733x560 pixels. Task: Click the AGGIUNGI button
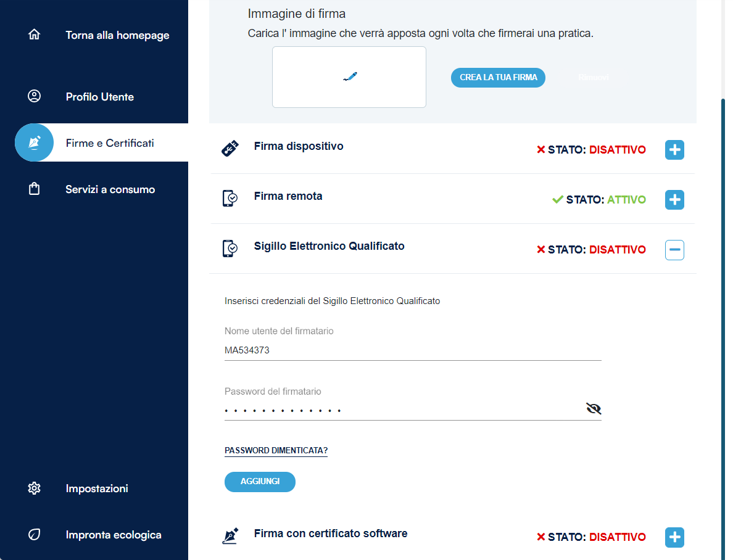(x=260, y=482)
